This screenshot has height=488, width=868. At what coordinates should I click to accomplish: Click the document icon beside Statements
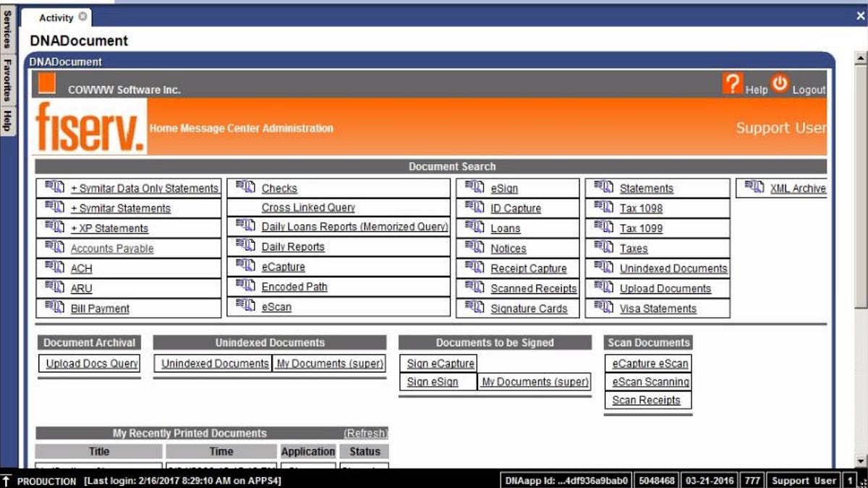click(603, 187)
